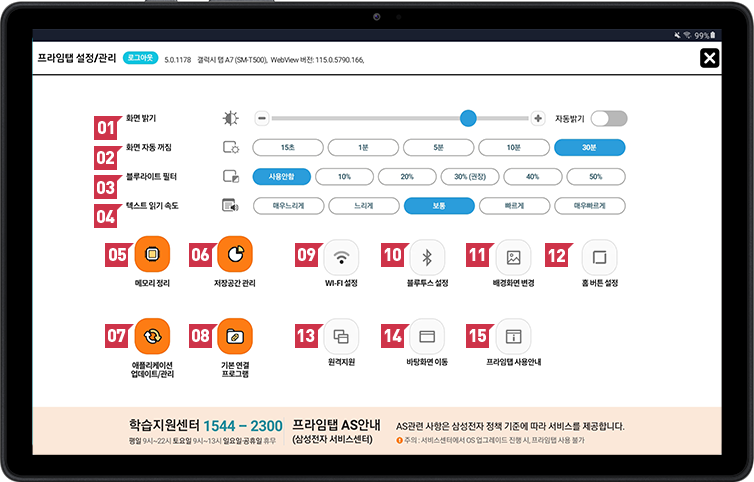Select 30% (권장) blue light filter

point(470,177)
